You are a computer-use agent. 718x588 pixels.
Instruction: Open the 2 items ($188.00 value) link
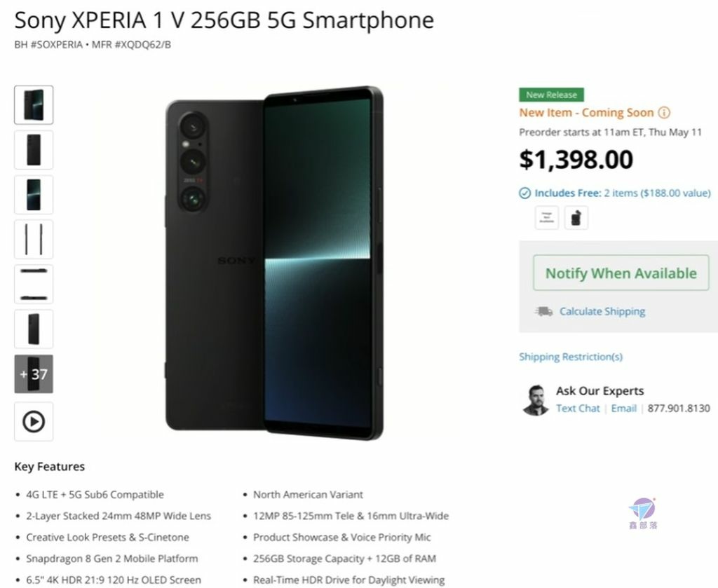click(x=657, y=193)
